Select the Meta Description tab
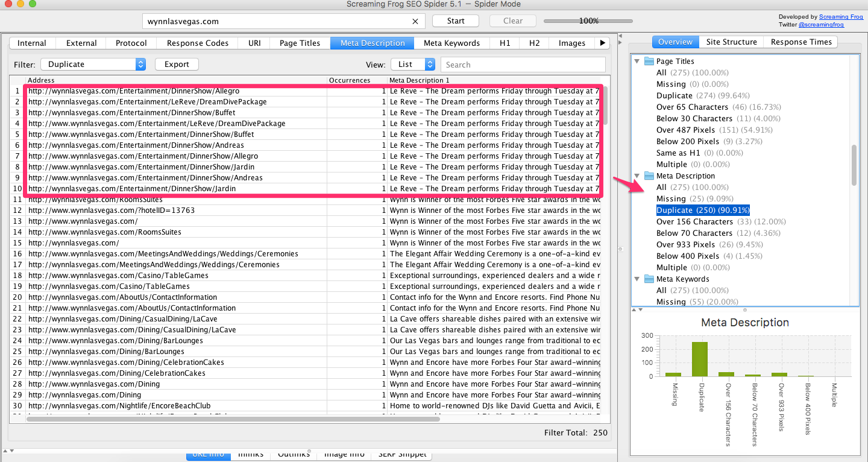This screenshot has height=462, width=868. 373,43
